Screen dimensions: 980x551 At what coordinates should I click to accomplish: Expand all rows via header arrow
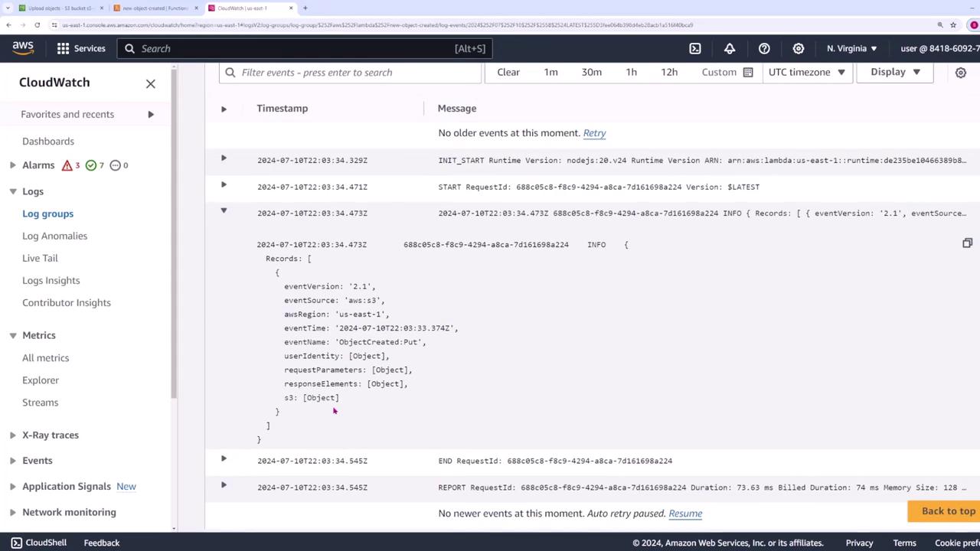[x=224, y=109]
